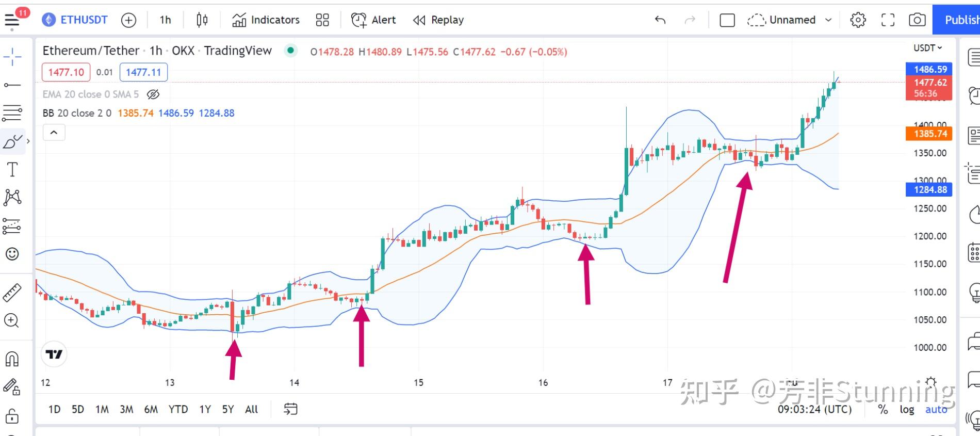
Task: Open the forecasting and measurement tools
Action: (x=12, y=225)
